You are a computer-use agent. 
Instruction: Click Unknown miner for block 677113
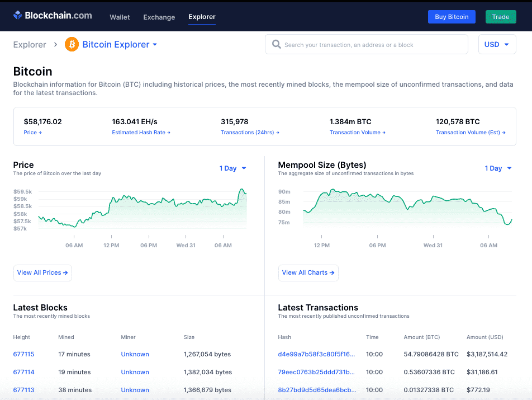(135, 390)
